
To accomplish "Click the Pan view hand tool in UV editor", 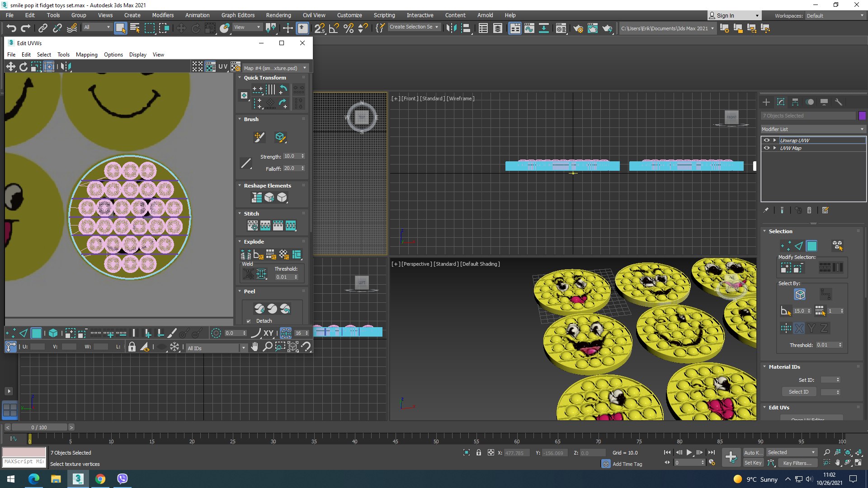I will (255, 347).
